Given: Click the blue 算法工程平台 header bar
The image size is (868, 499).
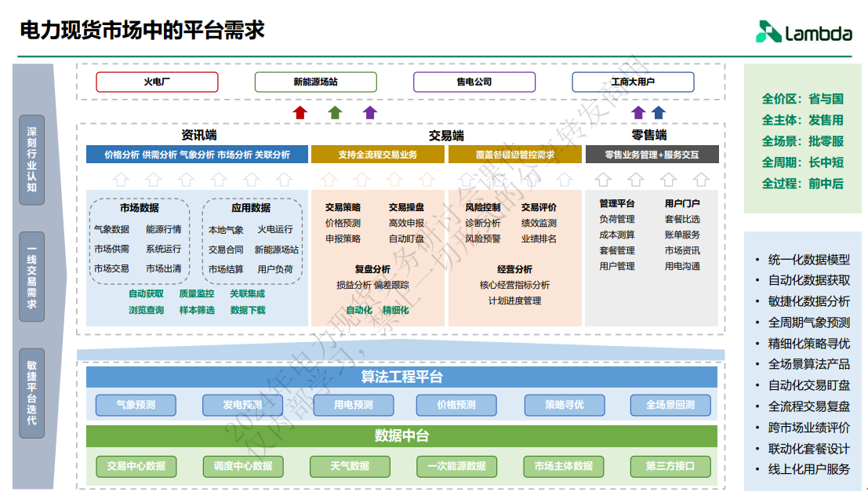Looking at the screenshot, I should point(401,377).
